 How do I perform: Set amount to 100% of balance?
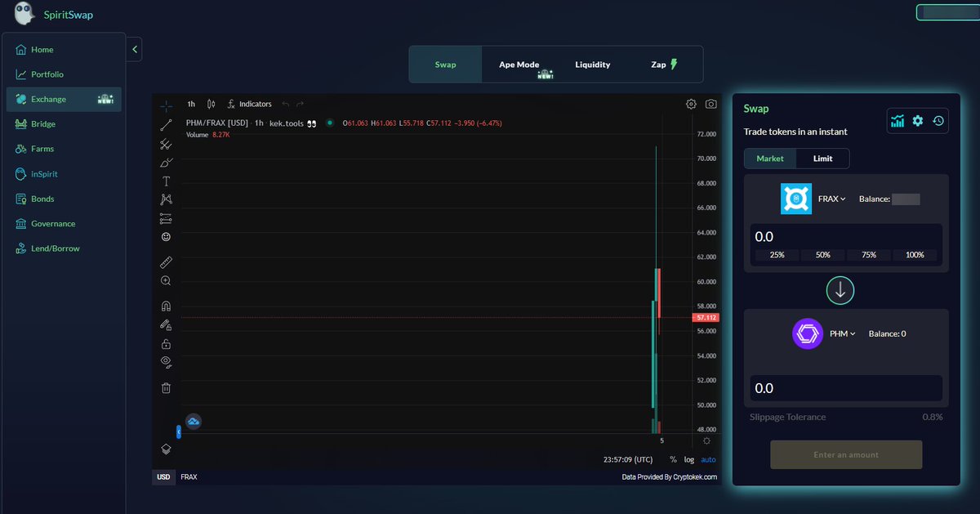(915, 255)
